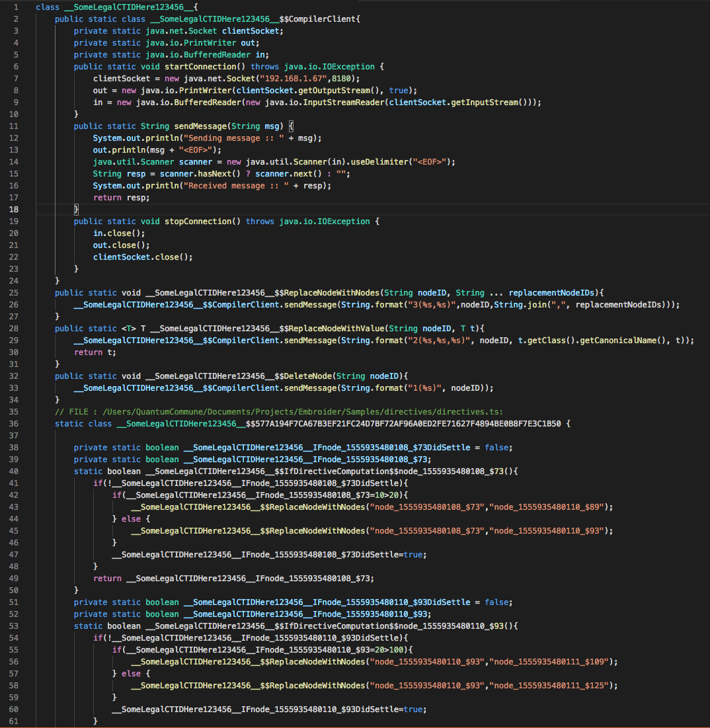Click line number 36 in the gutter
Screen dimensions: 710x728
coord(14,423)
